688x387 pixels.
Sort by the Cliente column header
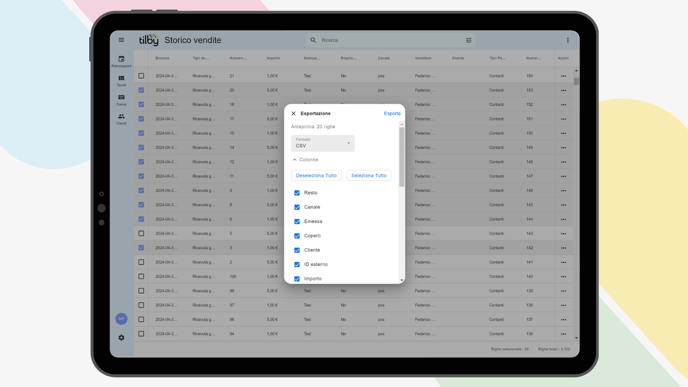tap(458, 58)
